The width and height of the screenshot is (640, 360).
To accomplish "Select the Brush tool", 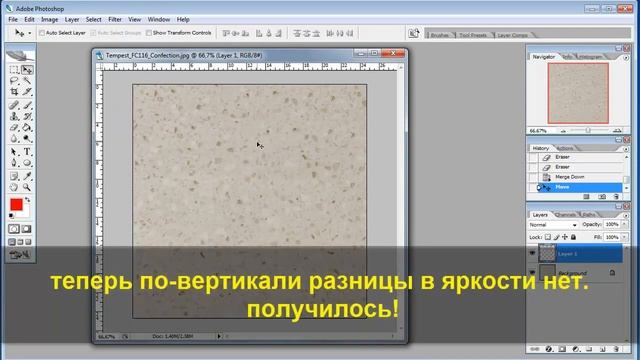I will [x=27, y=105].
